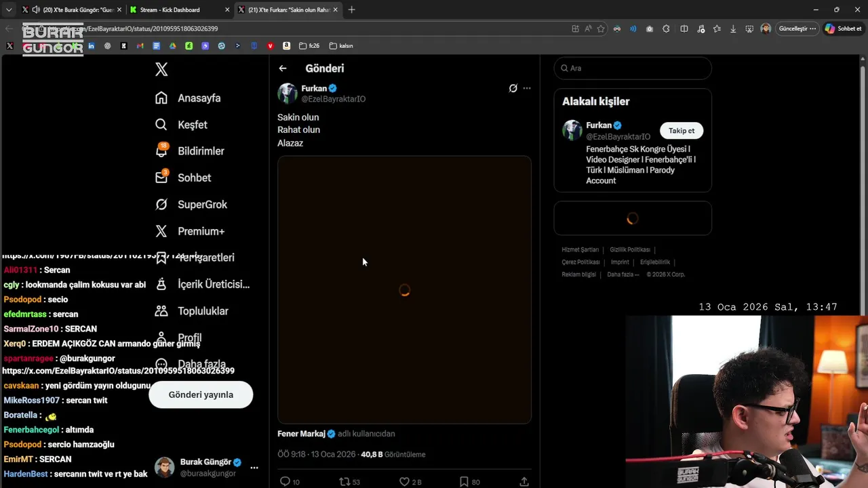Click the 40,8 B Görüntüleme view count

tap(393, 454)
